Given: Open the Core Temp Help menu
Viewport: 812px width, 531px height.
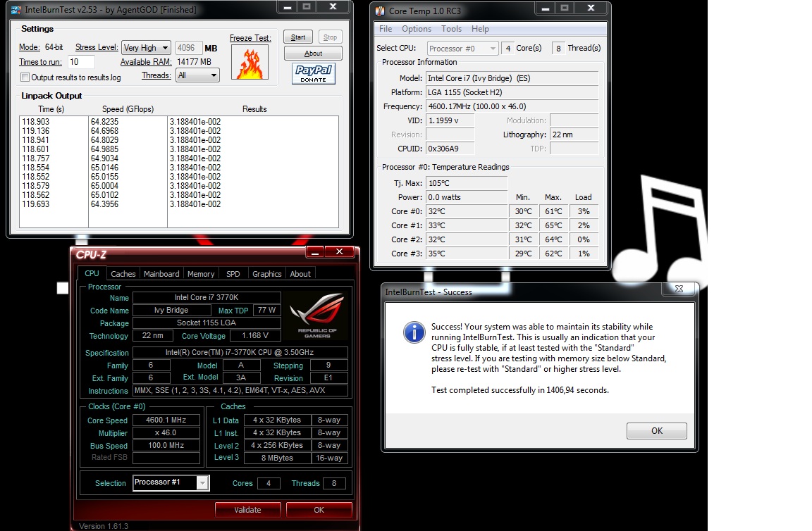Looking at the screenshot, I should (480, 29).
